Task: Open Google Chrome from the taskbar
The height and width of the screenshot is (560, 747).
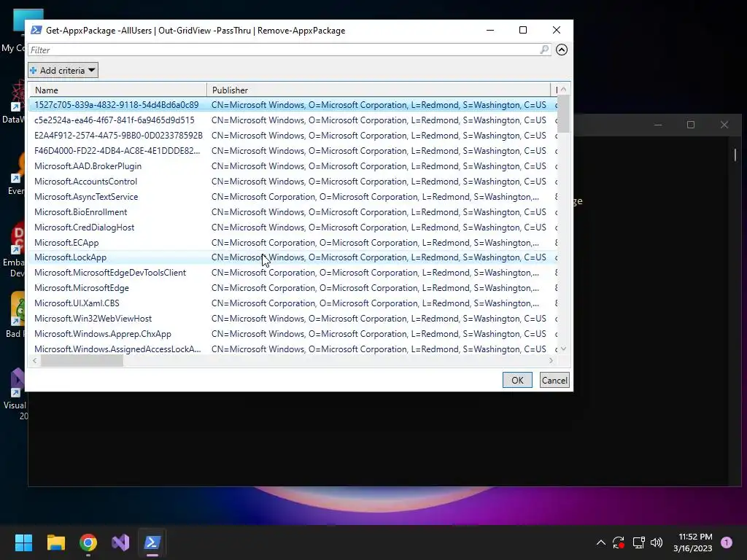Action: tap(88, 542)
